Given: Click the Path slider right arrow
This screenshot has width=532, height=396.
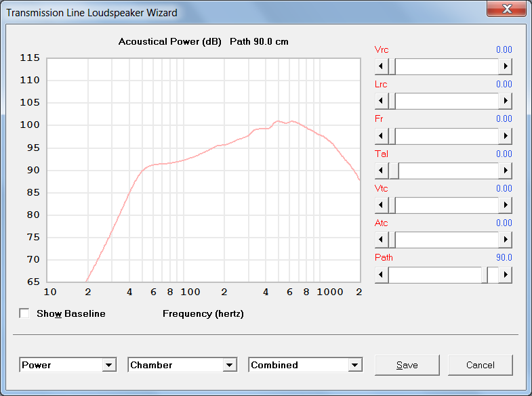Looking at the screenshot, I should [505, 275].
